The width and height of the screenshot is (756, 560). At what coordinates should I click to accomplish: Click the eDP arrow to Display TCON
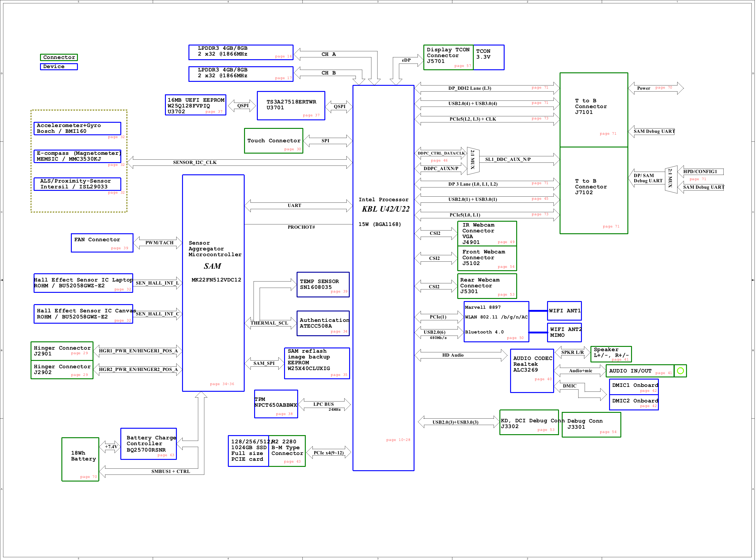(406, 60)
